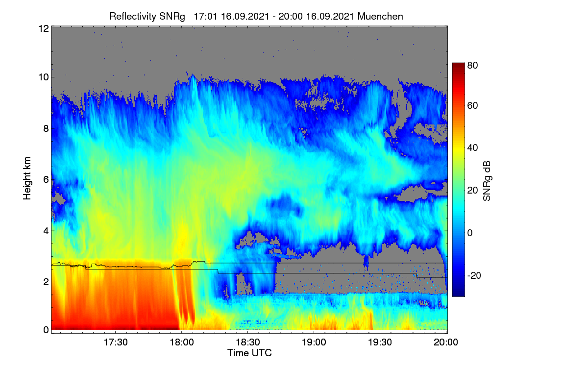
Task: Click the height tick label 4
Action: click(46, 231)
